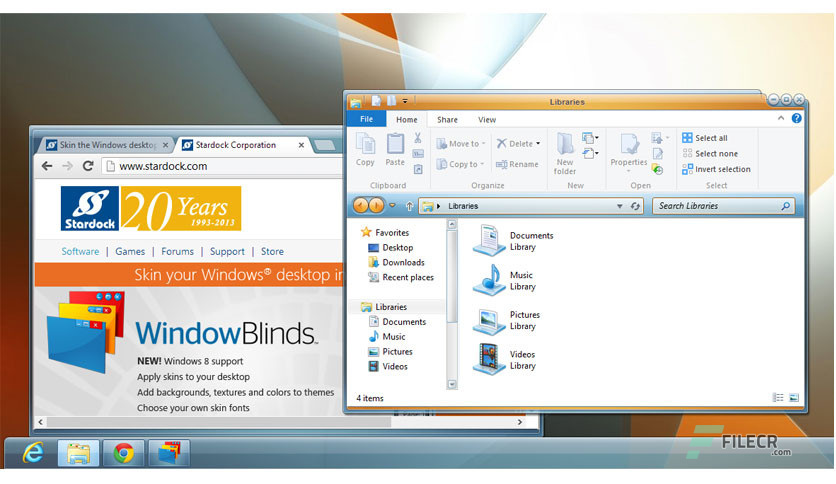Screen dimensions: 836x484
Task: Switch to Large icons view in status bar
Action: (x=794, y=398)
